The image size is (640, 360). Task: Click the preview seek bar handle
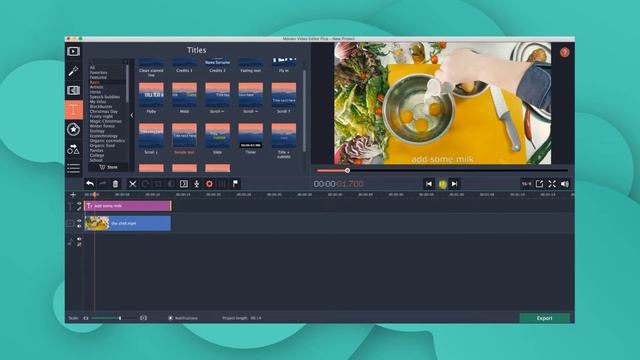347,171
